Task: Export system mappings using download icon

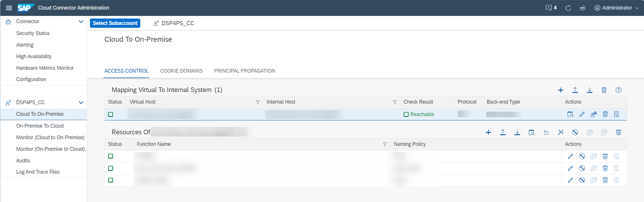Action: click(x=590, y=90)
